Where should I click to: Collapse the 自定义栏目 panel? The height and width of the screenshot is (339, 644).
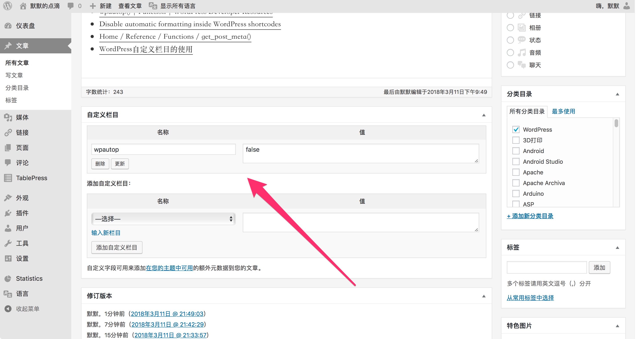pos(484,115)
